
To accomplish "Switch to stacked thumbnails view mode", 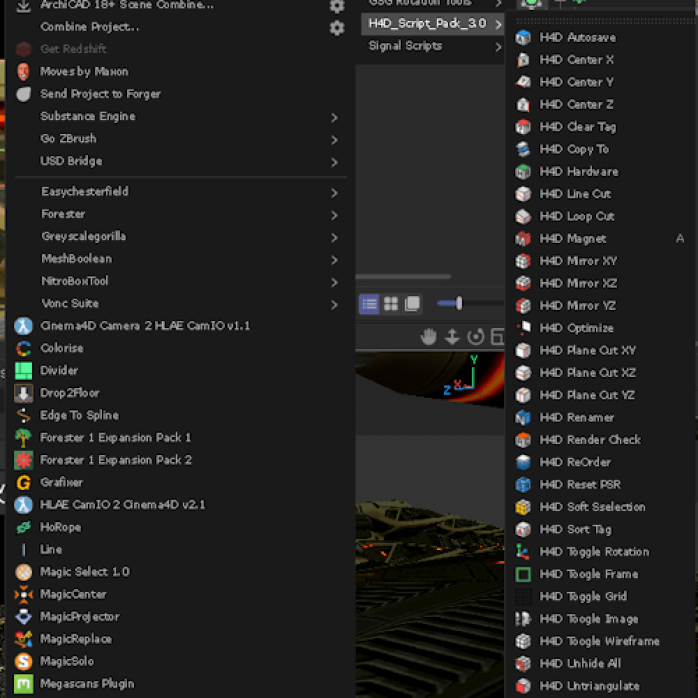I will 412,304.
